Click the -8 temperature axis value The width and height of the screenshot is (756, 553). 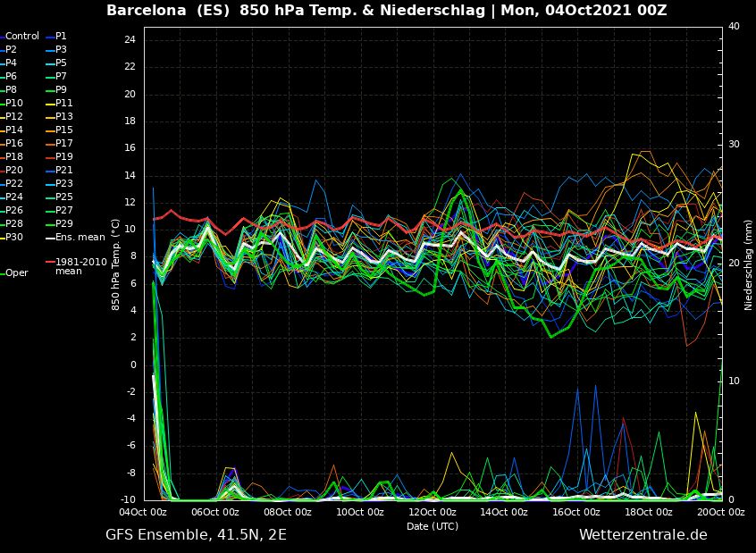130,473
